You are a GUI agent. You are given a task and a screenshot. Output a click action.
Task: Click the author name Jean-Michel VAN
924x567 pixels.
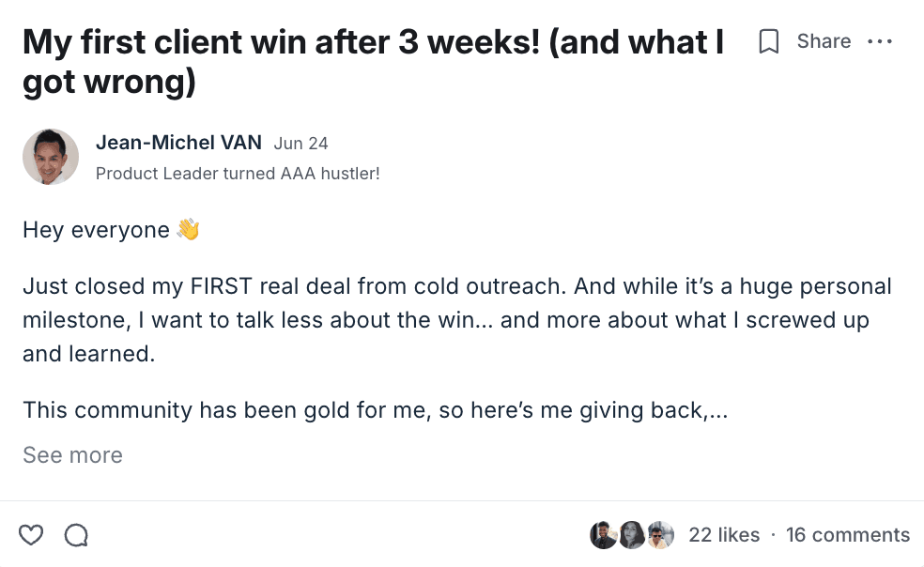tap(178, 143)
